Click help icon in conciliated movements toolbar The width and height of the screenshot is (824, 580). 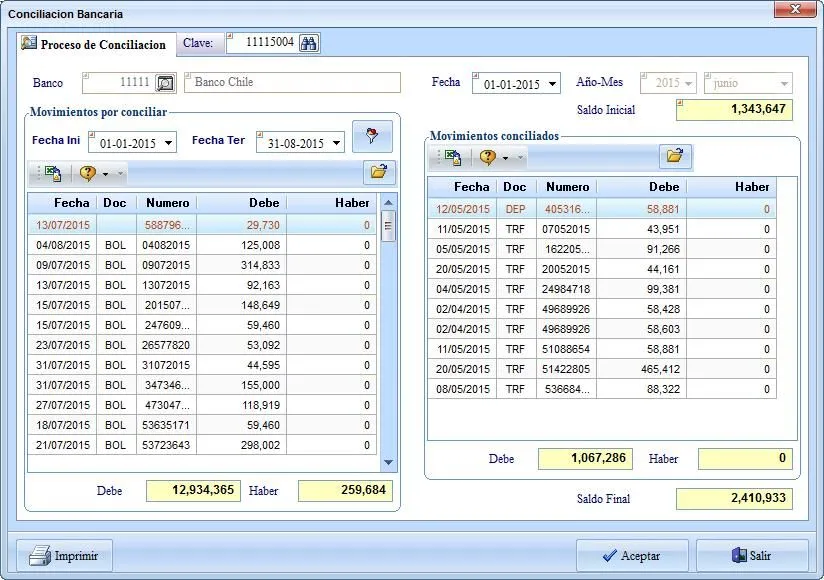[x=487, y=157]
